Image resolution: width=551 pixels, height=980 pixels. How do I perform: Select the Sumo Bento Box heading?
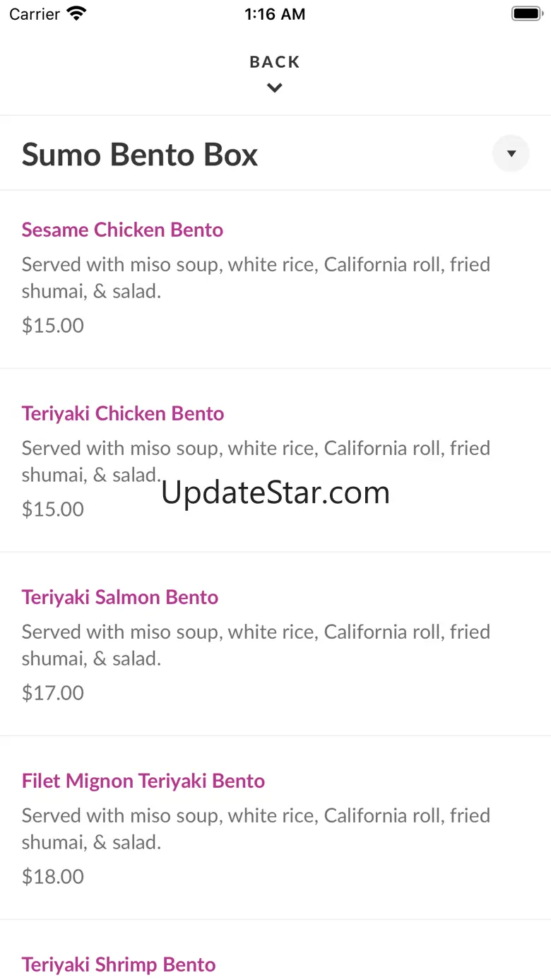tap(140, 155)
